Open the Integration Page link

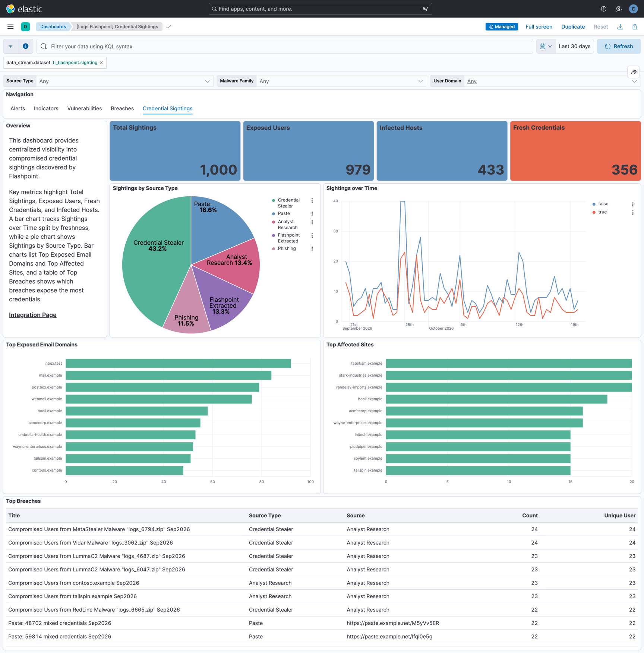tap(33, 315)
